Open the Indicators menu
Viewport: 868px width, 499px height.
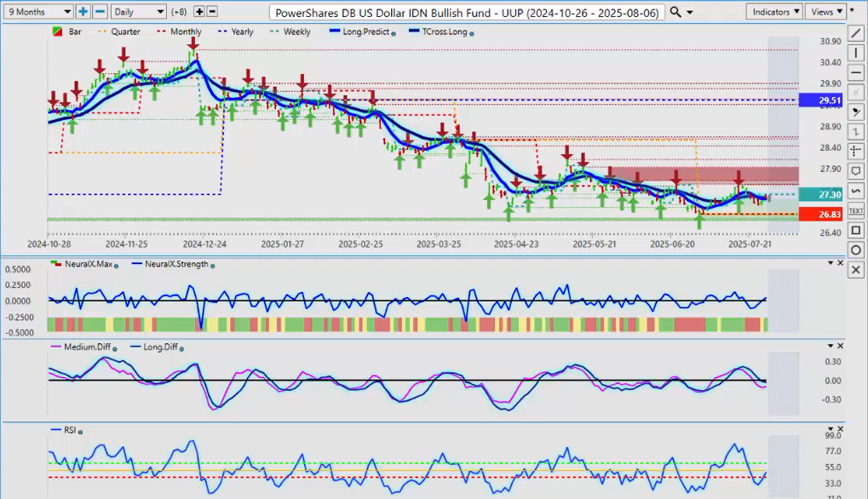[773, 12]
